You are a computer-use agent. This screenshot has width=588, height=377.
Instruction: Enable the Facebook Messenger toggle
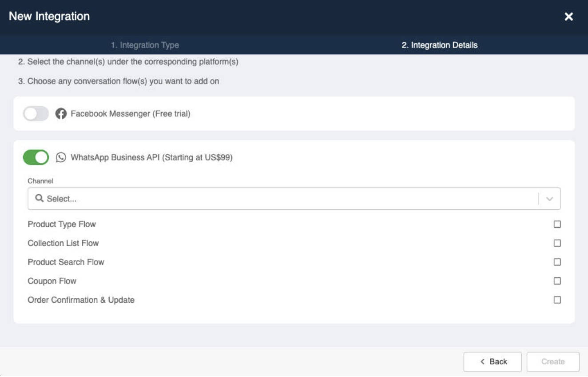[36, 114]
